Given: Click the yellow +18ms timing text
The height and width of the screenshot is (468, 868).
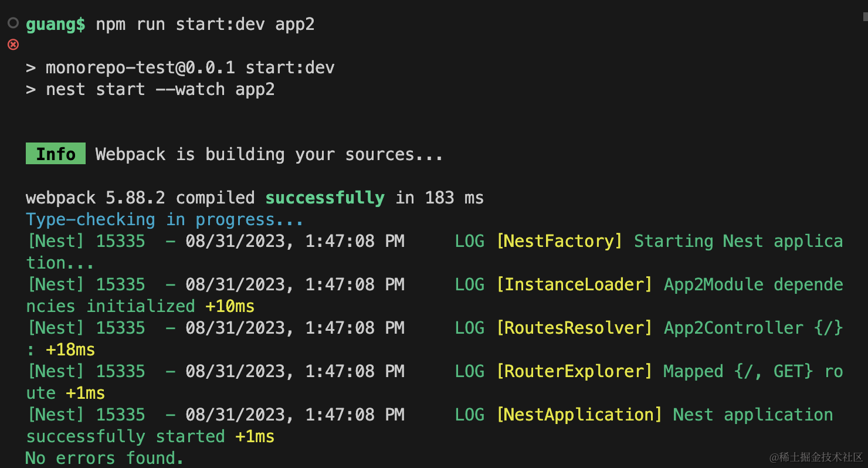Looking at the screenshot, I should [70, 350].
